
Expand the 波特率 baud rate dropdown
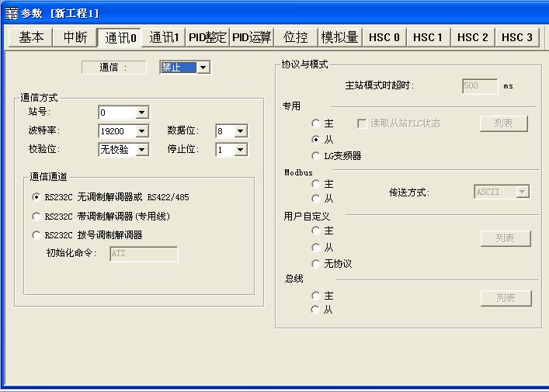pyautogui.click(x=141, y=131)
